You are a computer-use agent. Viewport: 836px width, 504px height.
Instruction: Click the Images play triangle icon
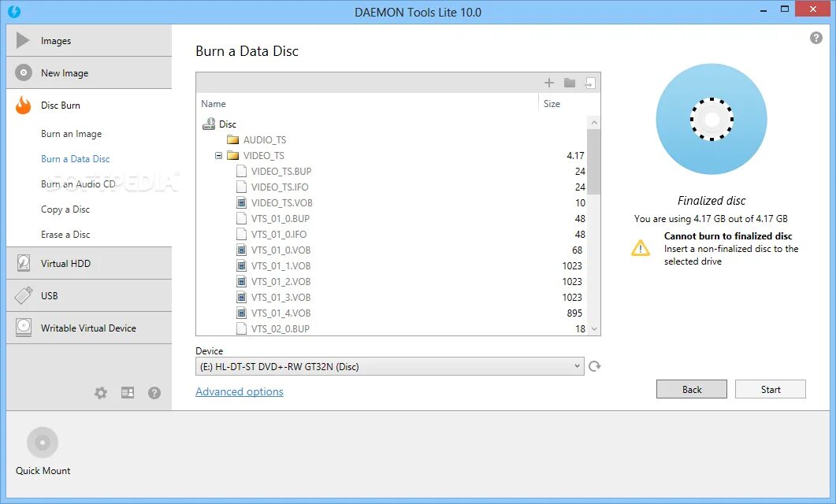coord(22,40)
